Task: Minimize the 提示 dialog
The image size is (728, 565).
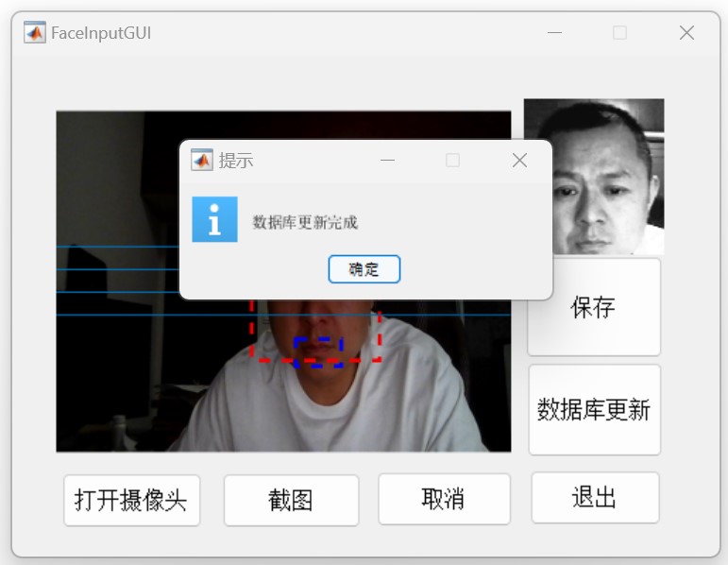Action: (x=387, y=161)
